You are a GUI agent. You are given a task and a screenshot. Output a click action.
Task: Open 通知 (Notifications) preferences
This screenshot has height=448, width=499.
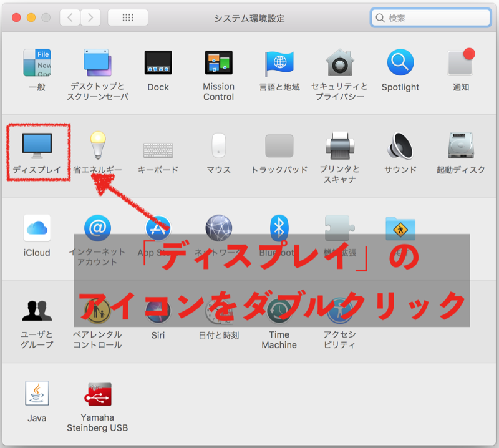tap(461, 62)
